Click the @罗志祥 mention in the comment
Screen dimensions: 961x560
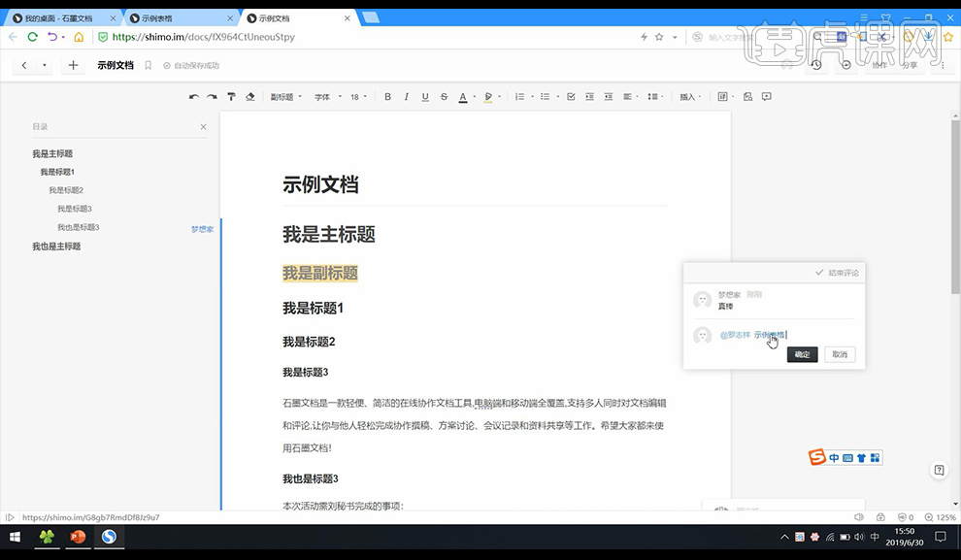(735, 335)
